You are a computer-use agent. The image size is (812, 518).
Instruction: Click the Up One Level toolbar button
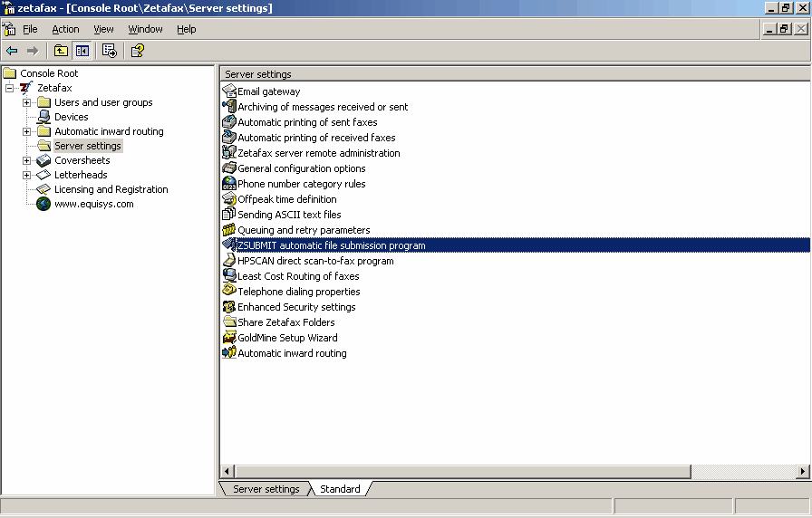[61, 51]
